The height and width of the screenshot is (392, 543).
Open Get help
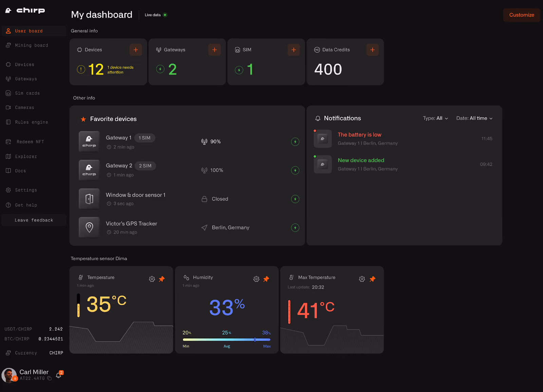tap(34, 205)
